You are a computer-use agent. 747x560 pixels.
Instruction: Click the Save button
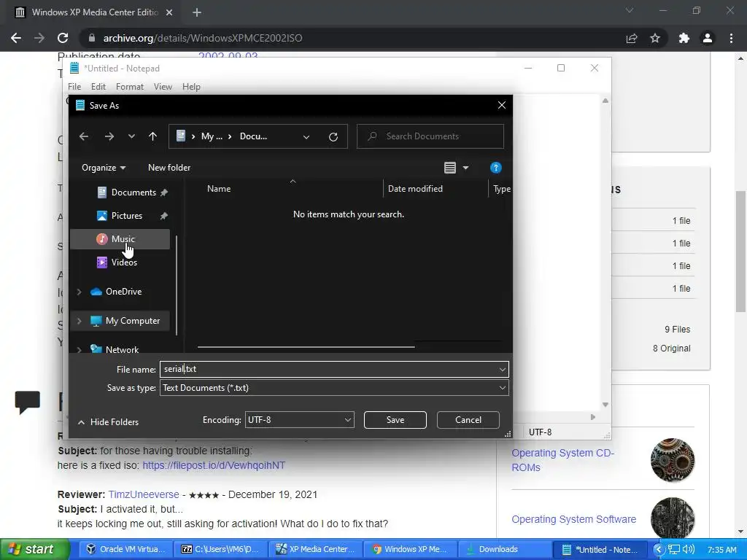[395, 419]
